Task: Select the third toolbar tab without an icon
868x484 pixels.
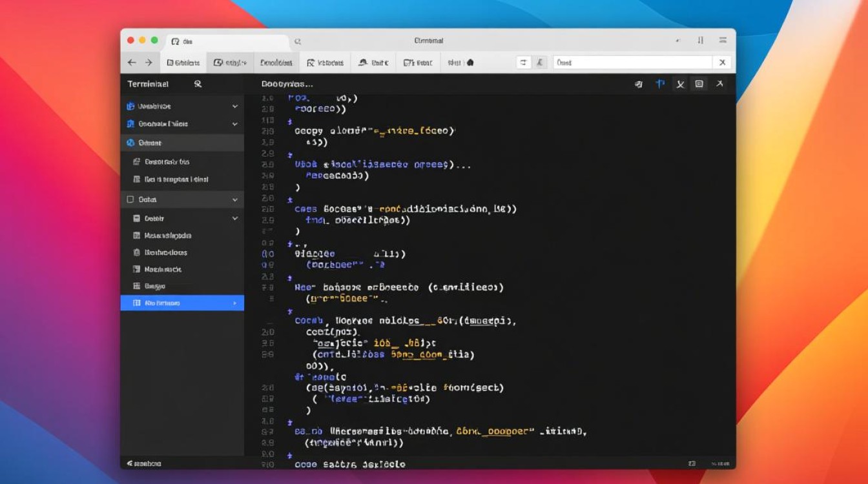Action: pyautogui.click(x=276, y=63)
